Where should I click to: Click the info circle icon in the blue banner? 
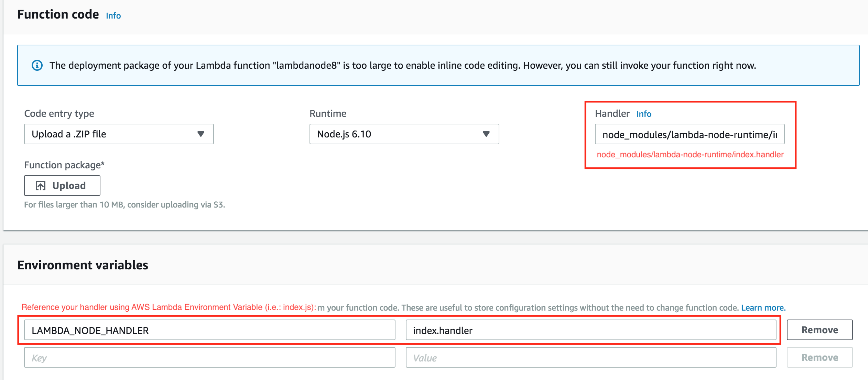[37, 65]
